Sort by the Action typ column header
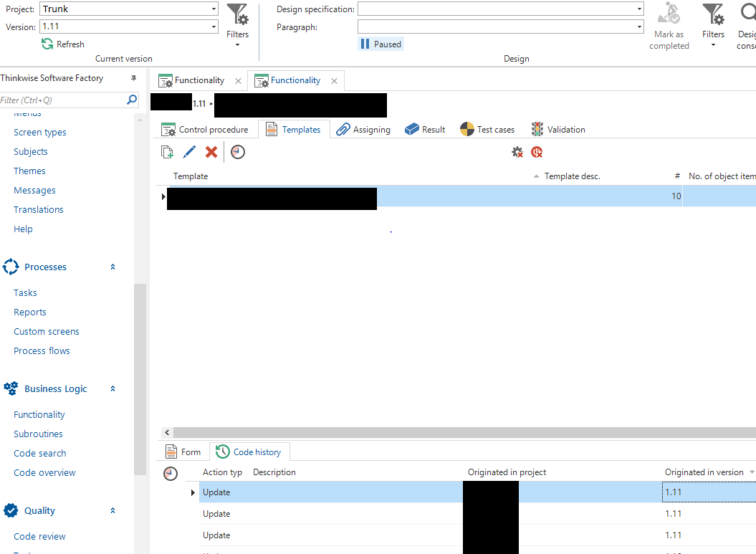Screen dimensions: 756x554 point(222,472)
